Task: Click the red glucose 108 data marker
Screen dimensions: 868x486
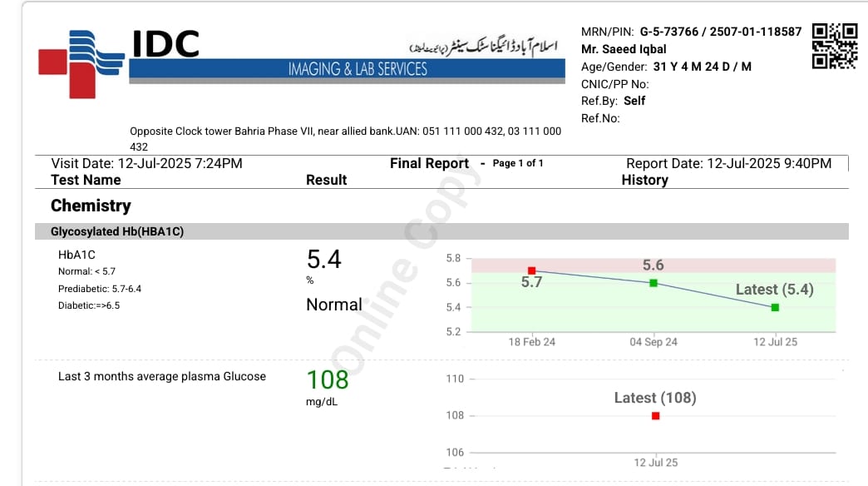Action: (x=655, y=415)
